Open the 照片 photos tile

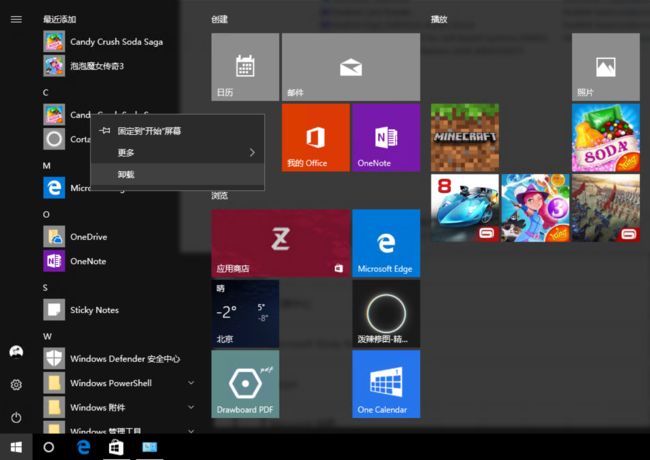click(606, 67)
